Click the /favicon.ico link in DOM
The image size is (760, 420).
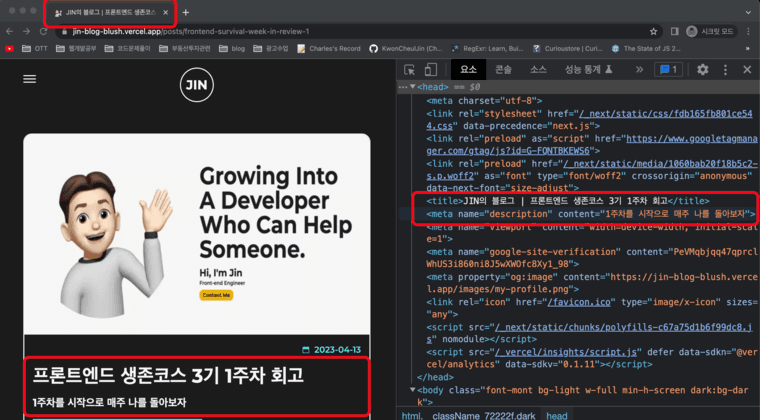[x=579, y=302]
